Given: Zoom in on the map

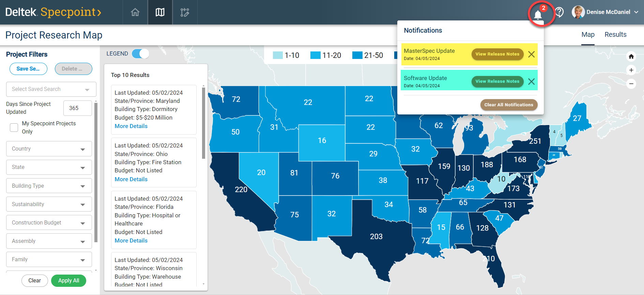Looking at the screenshot, I should (x=631, y=70).
